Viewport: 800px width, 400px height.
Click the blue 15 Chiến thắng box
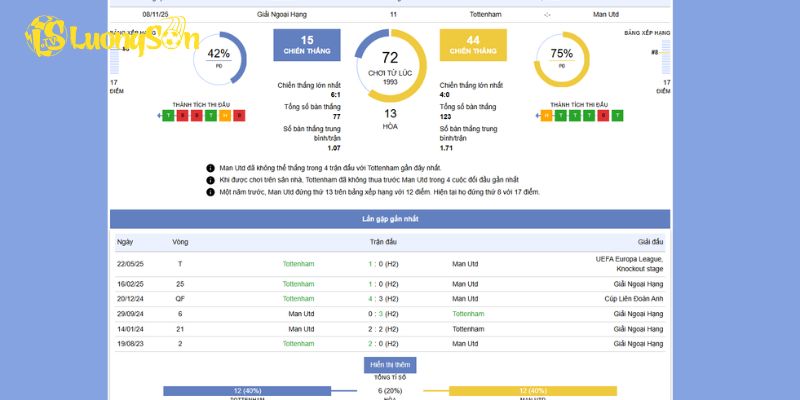pos(306,45)
